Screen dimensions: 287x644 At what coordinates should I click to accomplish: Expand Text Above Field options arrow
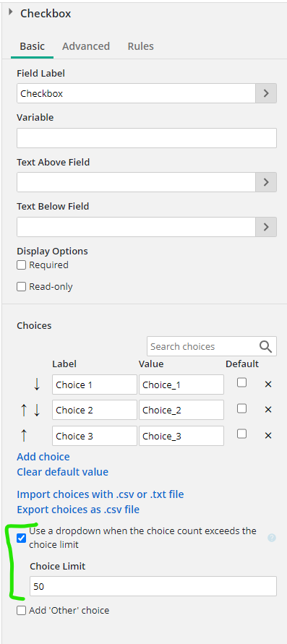[266, 182]
